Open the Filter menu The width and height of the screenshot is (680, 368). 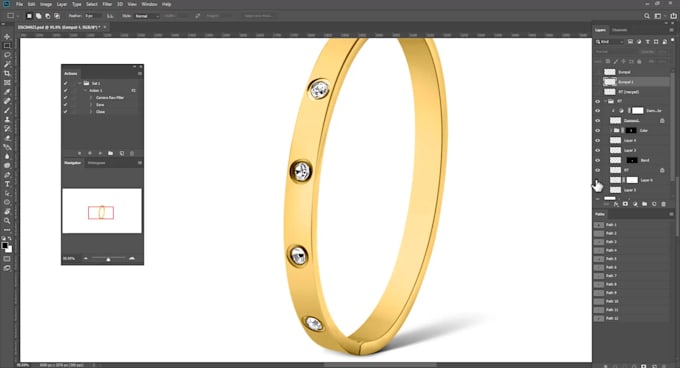pyautogui.click(x=107, y=4)
